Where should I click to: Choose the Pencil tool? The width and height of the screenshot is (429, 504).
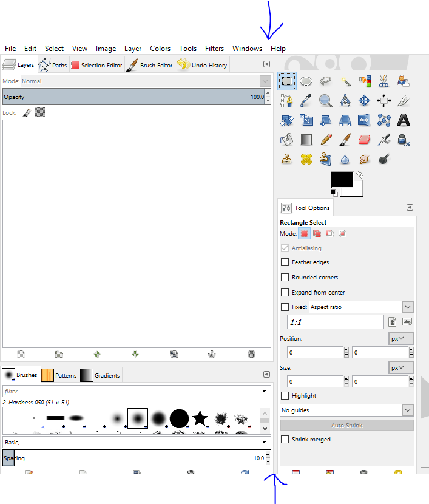(x=326, y=140)
